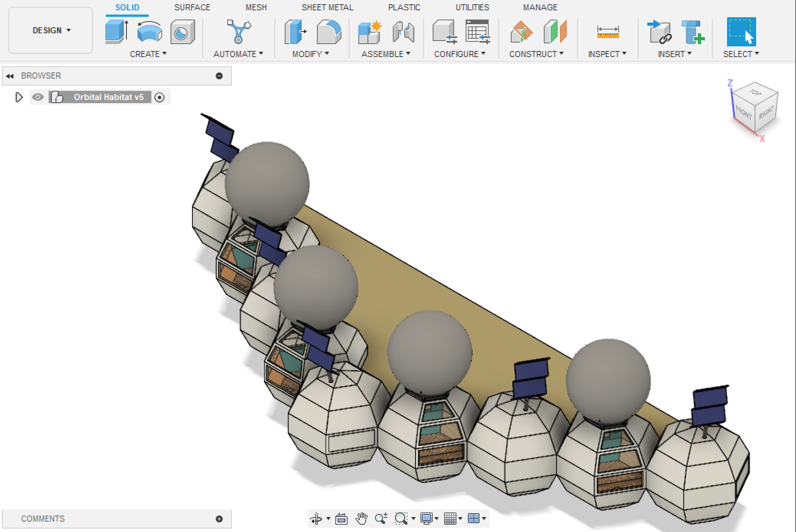Click the Insert Derive link icon
The image size is (796, 532).
coord(659,31)
